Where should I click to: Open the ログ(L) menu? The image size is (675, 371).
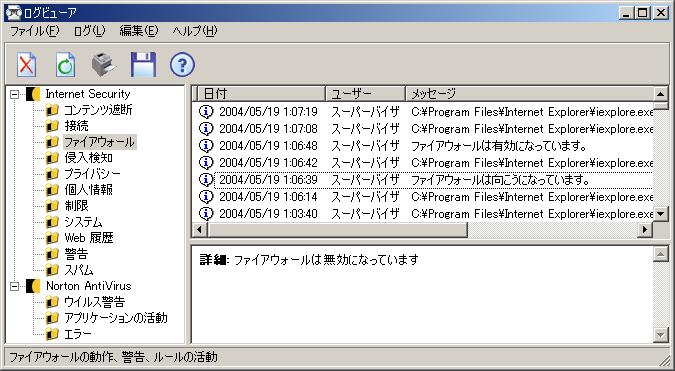point(89,31)
